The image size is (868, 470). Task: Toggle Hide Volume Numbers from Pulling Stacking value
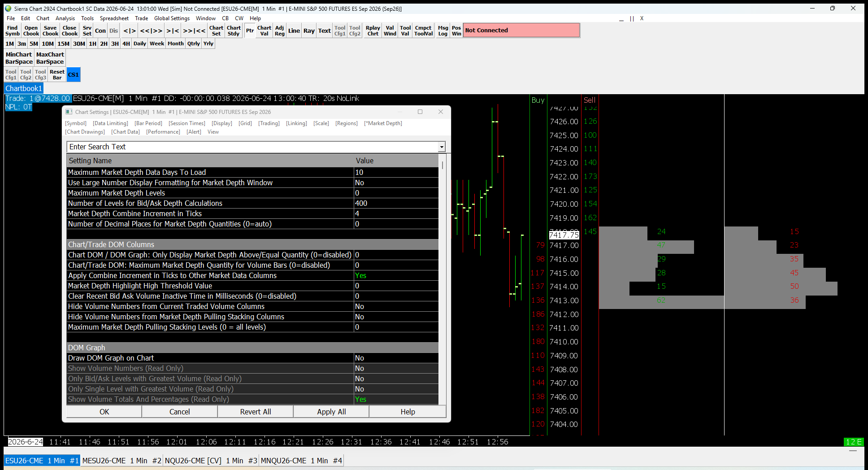coord(396,317)
